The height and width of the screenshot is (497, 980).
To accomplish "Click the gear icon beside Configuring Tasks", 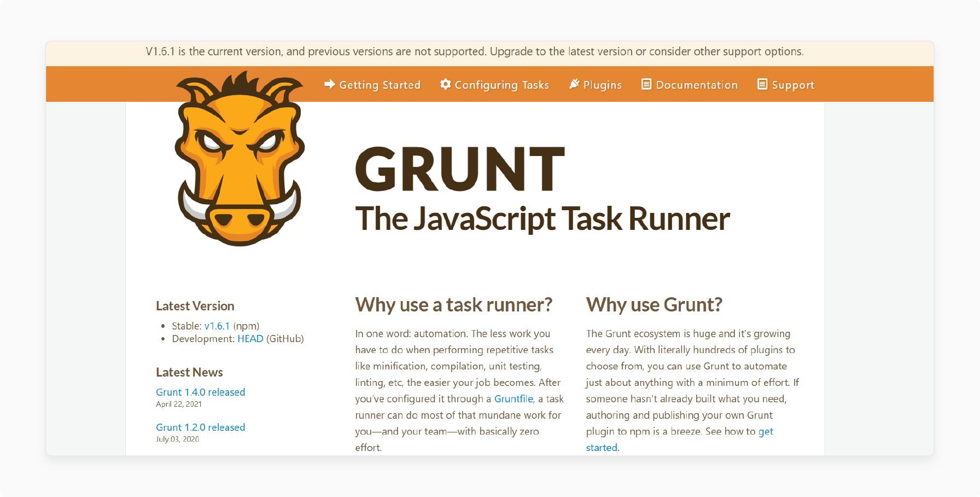I will tap(446, 84).
